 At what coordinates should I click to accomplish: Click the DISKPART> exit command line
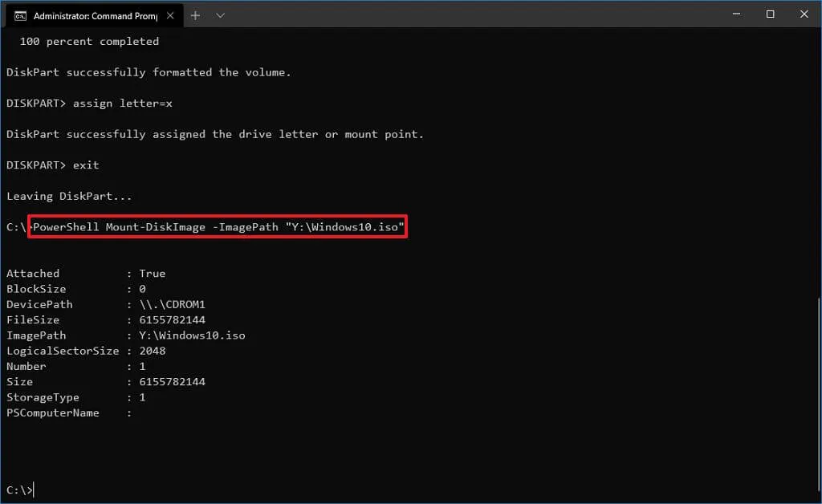point(52,165)
